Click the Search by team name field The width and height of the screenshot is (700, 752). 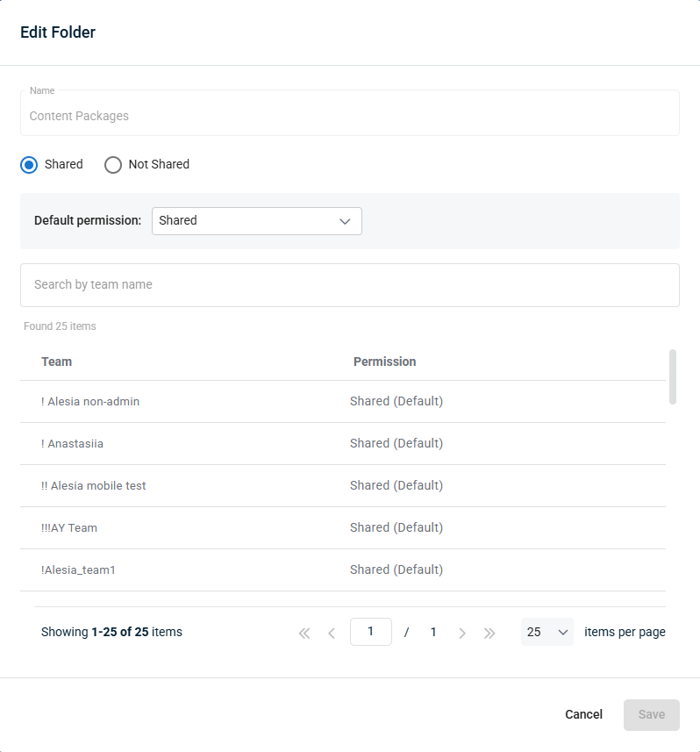(x=349, y=285)
